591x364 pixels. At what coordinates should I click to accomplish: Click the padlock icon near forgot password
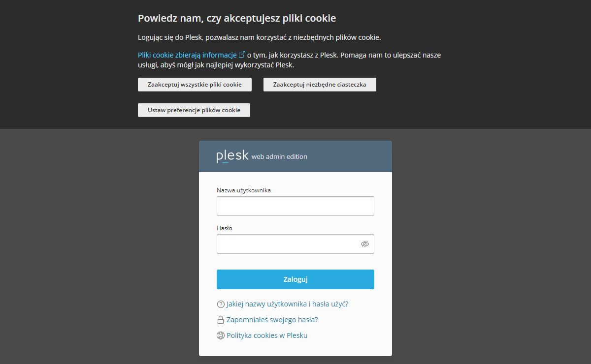(x=221, y=320)
